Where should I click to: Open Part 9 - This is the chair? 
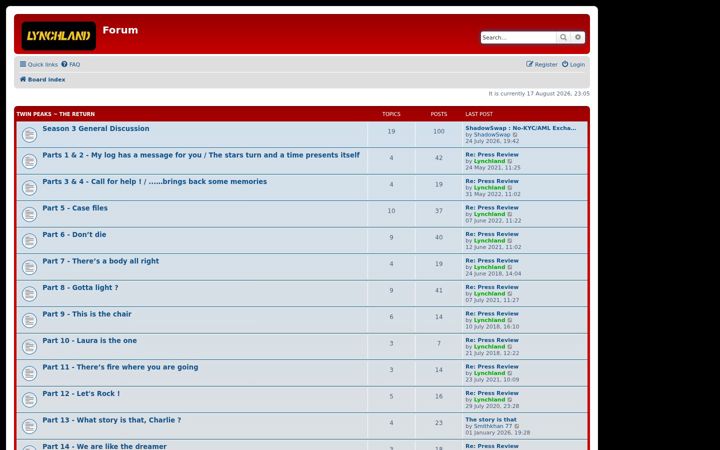click(x=87, y=314)
